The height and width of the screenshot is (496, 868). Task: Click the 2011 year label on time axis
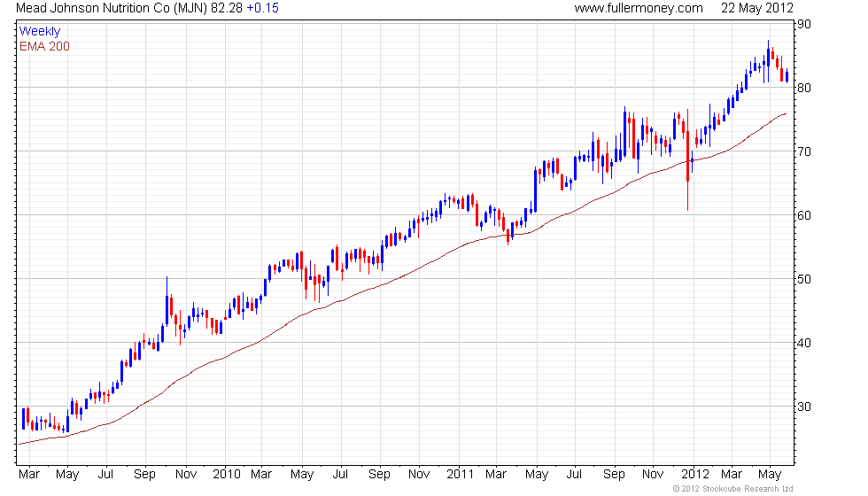pos(460,475)
